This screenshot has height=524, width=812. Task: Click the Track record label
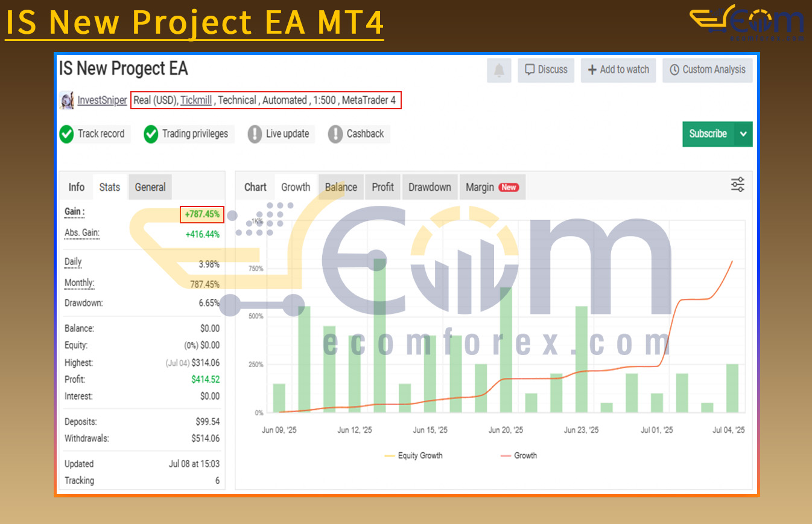pyautogui.click(x=101, y=134)
